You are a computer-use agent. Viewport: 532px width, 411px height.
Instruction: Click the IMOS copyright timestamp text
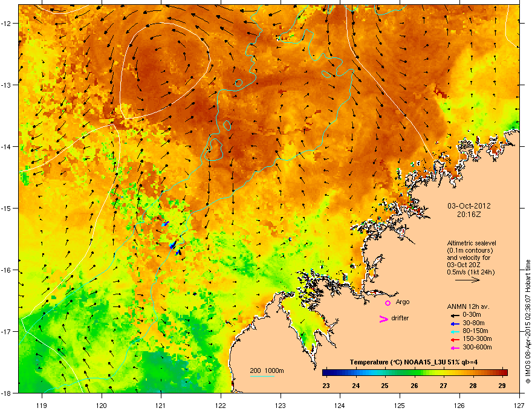coord(528,322)
